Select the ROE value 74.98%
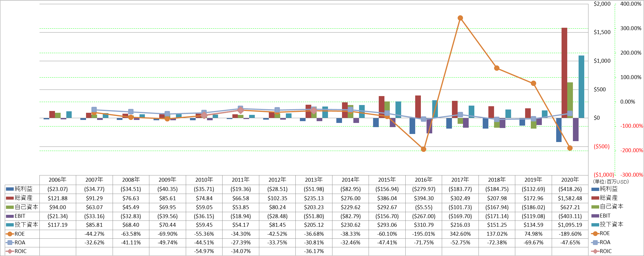 coord(533,234)
